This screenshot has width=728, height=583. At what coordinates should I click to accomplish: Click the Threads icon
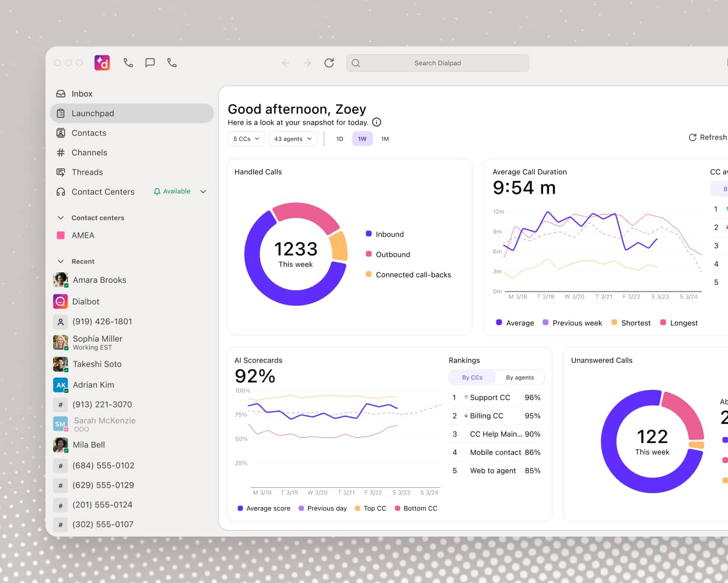point(61,172)
